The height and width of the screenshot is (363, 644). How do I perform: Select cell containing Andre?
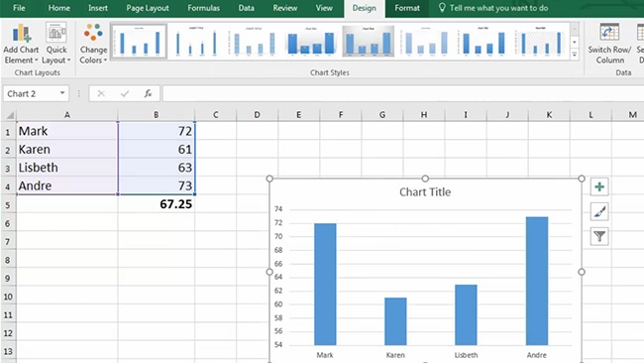pyautogui.click(x=67, y=185)
